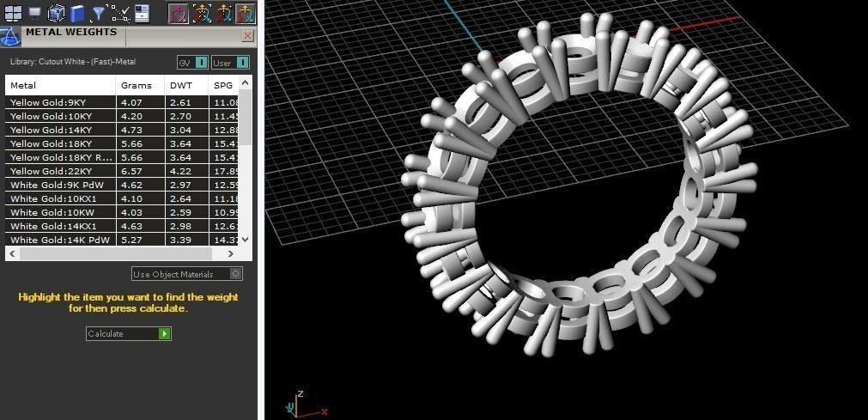The image size is (868, 420).
Task: Click the 4.07 grams value
Action: tap(131, 102)
